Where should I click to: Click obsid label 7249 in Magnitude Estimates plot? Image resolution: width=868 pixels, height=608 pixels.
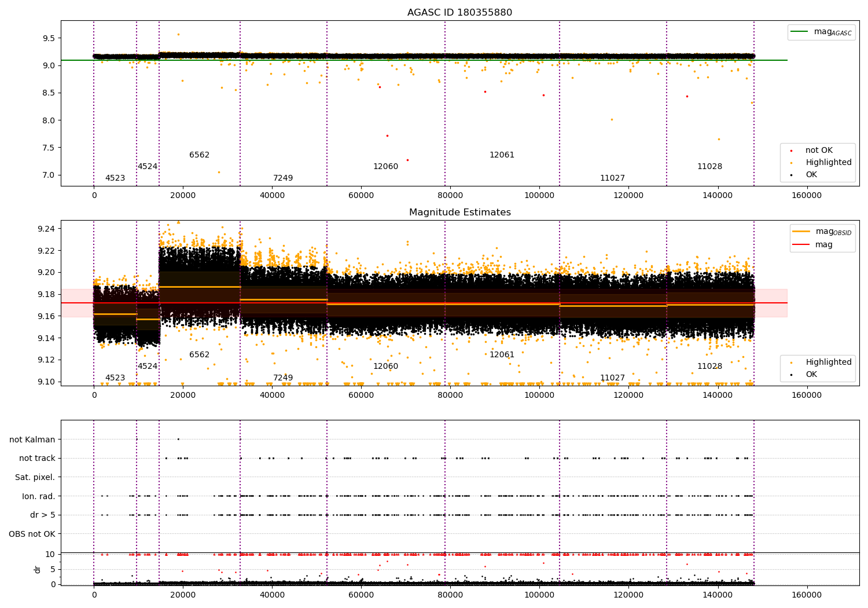click(283, 378)
